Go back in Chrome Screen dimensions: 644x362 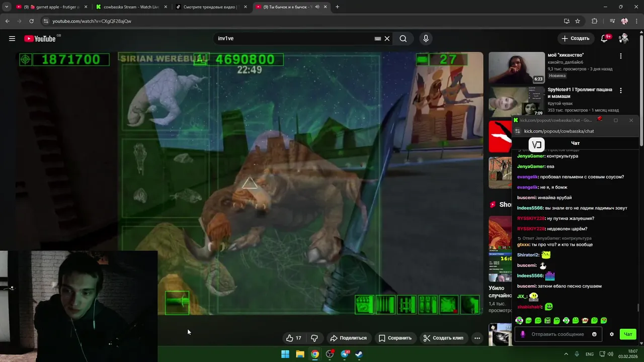(7, 21)
